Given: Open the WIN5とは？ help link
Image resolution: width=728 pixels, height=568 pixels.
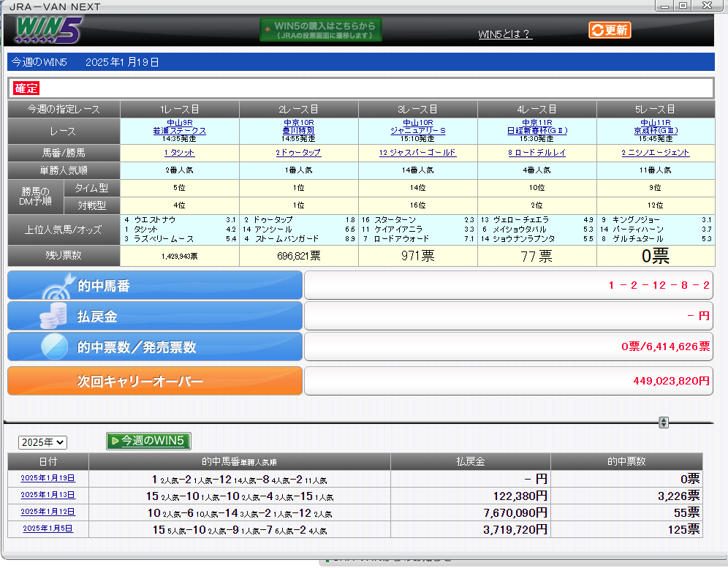Looking at the screenshot, I should [x=505, y=34].
